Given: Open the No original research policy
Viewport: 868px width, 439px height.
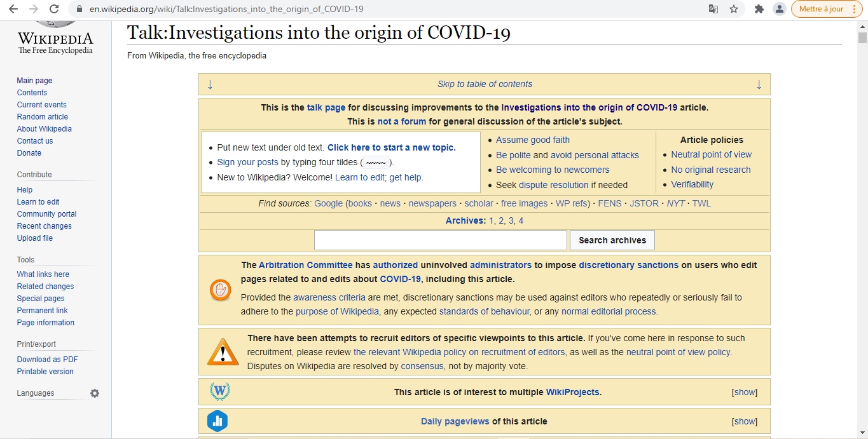Looking at the screenshot, I should pos(711,170).
